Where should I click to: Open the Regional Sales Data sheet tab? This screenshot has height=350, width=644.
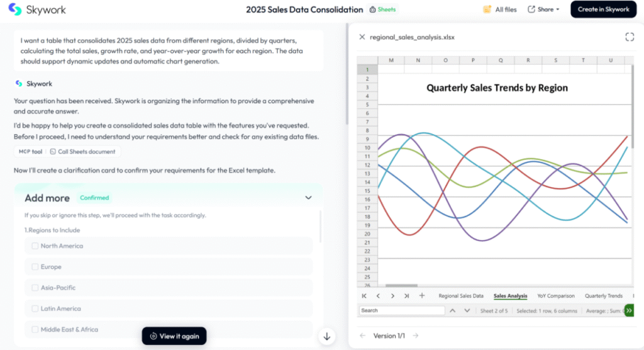pyautogui.click(x=461, y=296)
